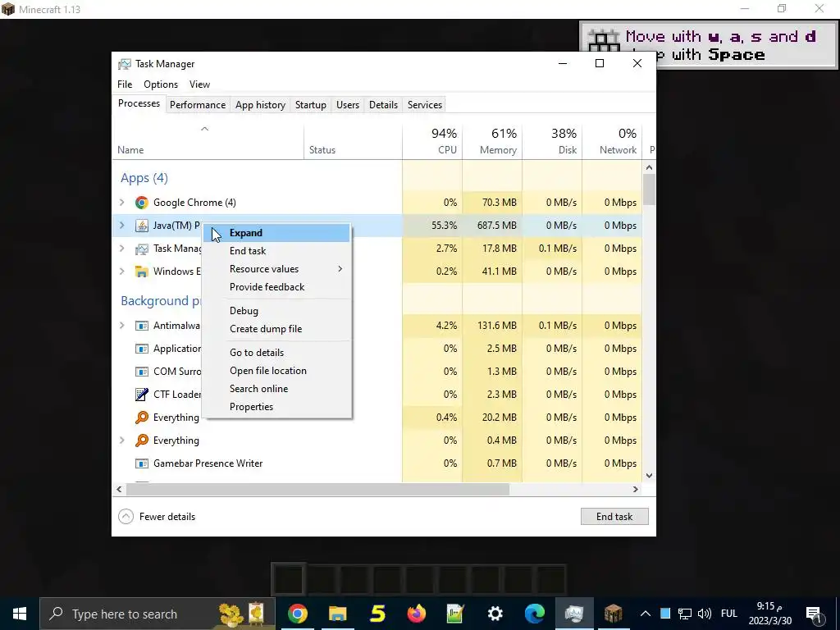Viewport: 840px width, 630px height.
Task: Click the Java(TM) process icon
Action: coord(141,226)
